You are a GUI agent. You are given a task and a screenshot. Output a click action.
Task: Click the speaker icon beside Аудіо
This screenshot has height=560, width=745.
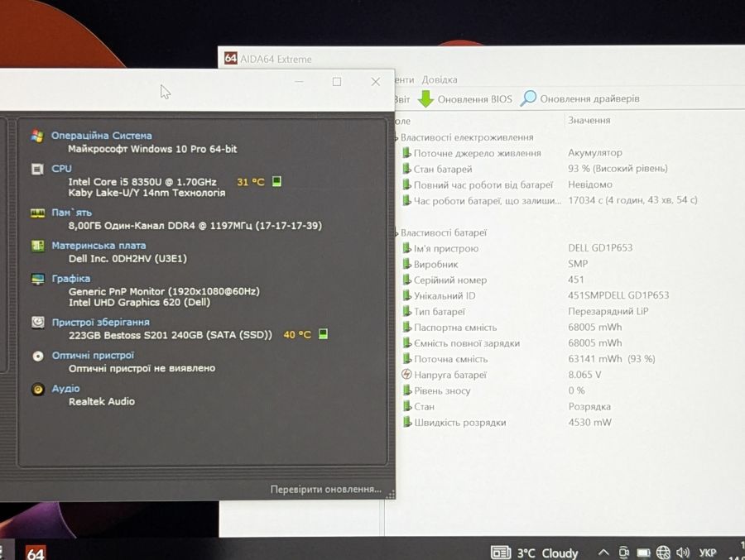point(38,389)
